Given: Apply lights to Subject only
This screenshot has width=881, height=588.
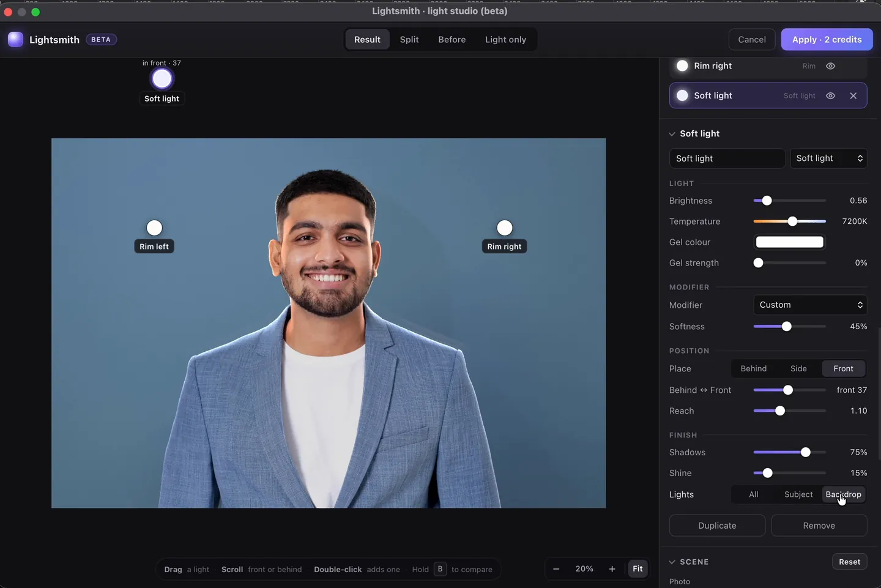Looking at the screenshot, I should point(798,494).
